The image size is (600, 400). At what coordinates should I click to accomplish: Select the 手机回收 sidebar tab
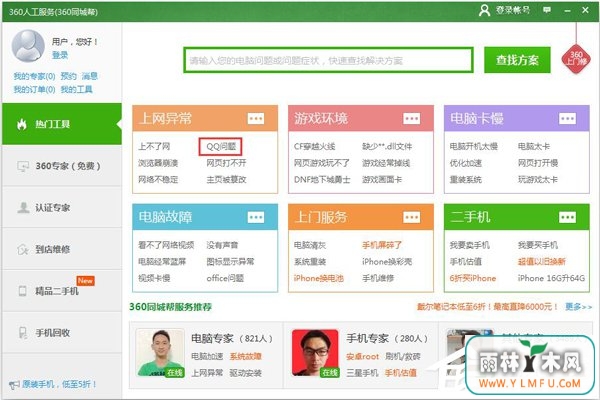62,333
